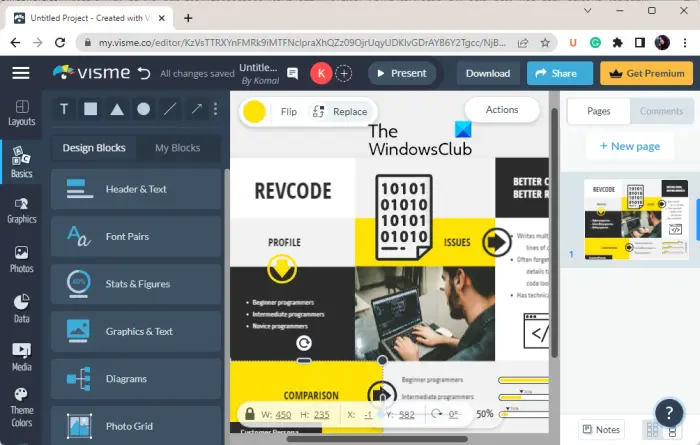Edit the height value 235
This screenshot has width=700, height=445.
321,415
